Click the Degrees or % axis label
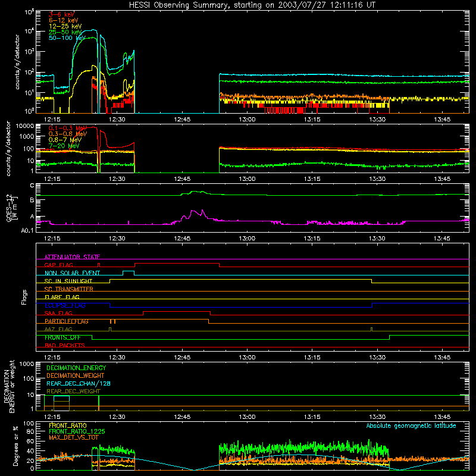The image size is (476, 476). click(16, 446)
